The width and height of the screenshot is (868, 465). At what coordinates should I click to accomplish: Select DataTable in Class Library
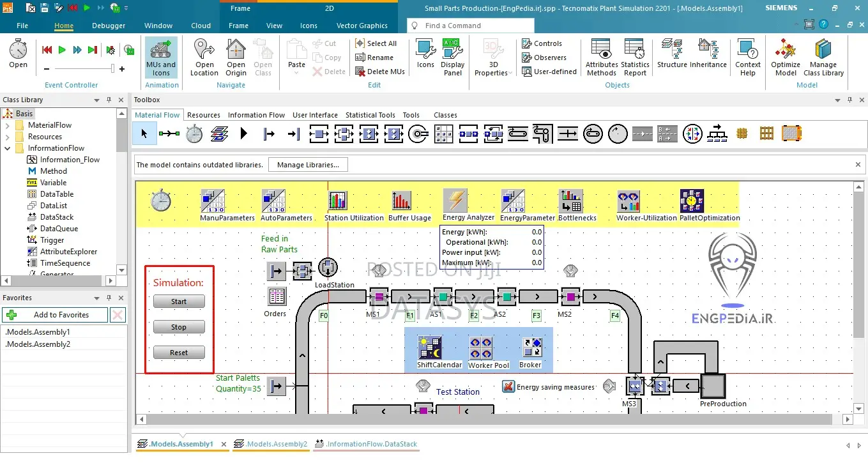click(57, 194)
